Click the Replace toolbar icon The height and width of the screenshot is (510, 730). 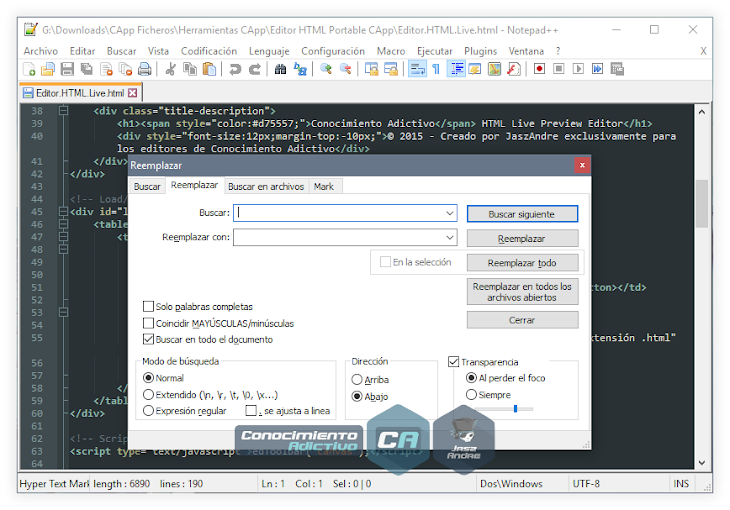pos(300,69)
